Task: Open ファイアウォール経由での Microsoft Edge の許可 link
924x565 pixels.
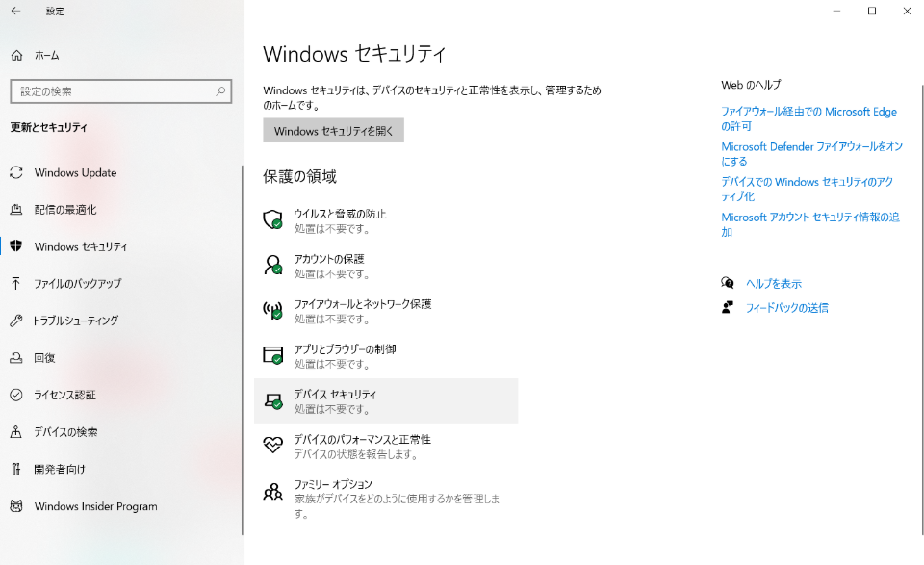Action: click(808, 118)
